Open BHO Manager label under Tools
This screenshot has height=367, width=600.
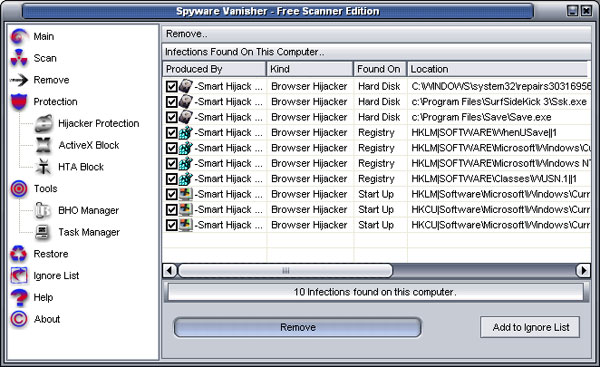pyautogui.click(x=88, y=210)
